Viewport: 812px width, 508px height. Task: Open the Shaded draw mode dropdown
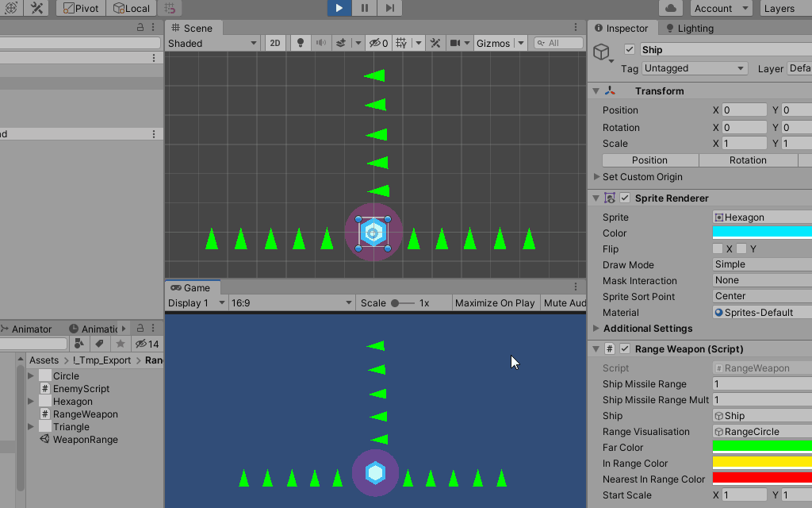[213, 42]
